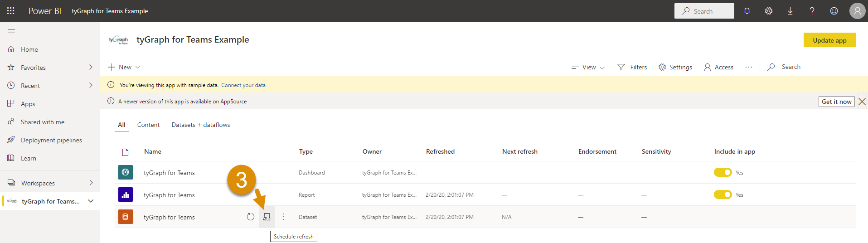Image resolution: width=868 pixels, height=243 pixels.
Task: Click the breadcrumb tyGraph for Teams Example
Action: coord(110,11)
